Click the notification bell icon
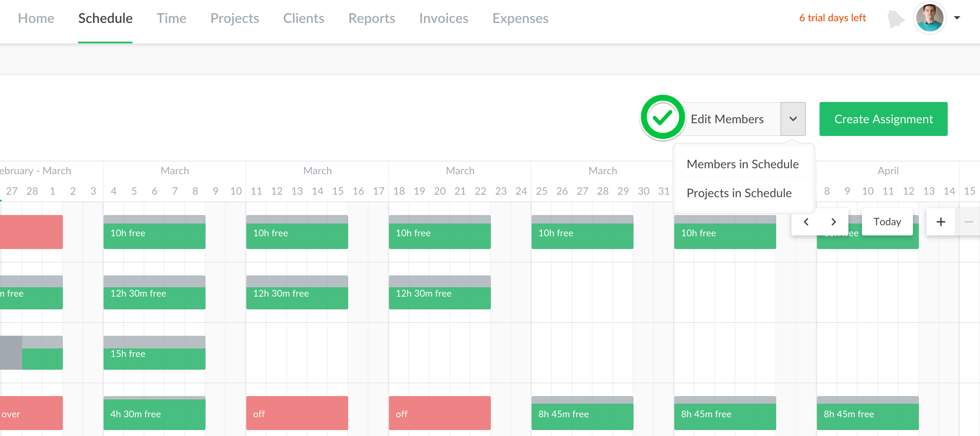Screen dimensions: 980x436 click(x=895, y=19)
